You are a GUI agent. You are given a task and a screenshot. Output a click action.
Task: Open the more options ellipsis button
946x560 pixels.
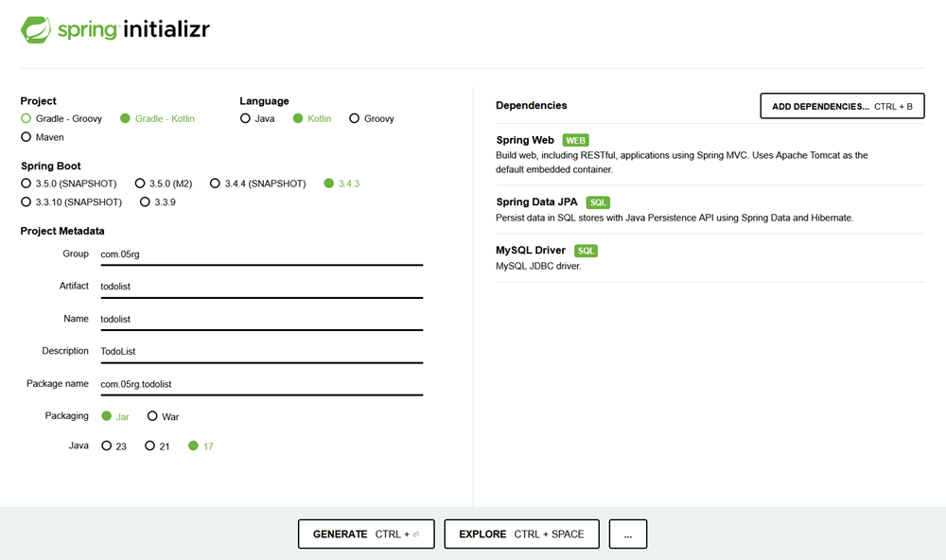tap(628, 534)
